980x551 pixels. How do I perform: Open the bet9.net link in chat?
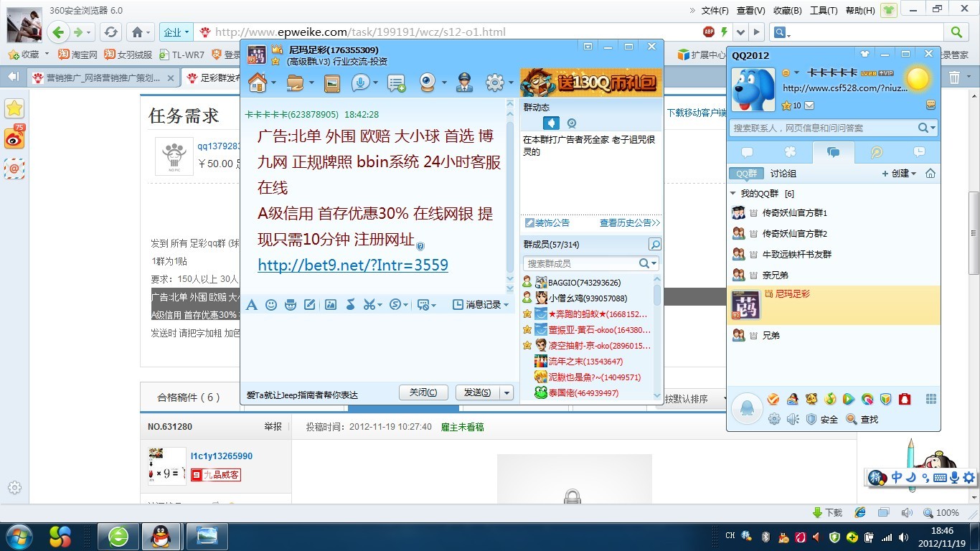(x=353, y=265)
